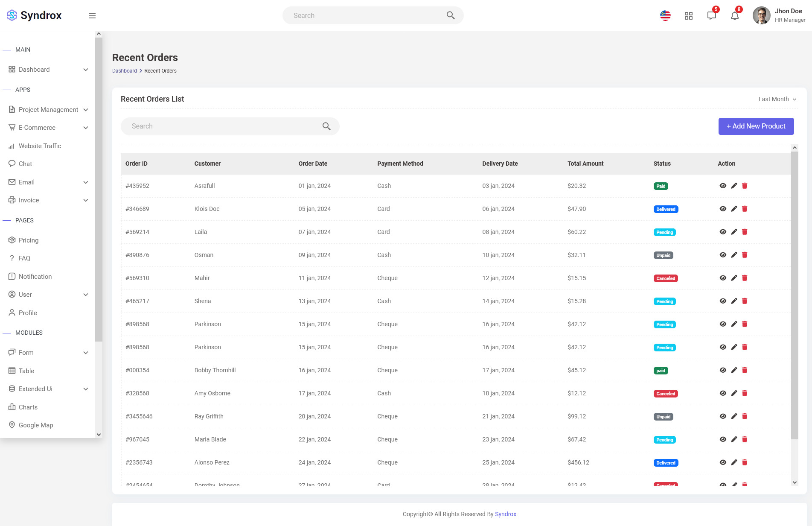Delete Klois Doe order trash icon
This screenshot has width=812, height=526.
[745, 209]
